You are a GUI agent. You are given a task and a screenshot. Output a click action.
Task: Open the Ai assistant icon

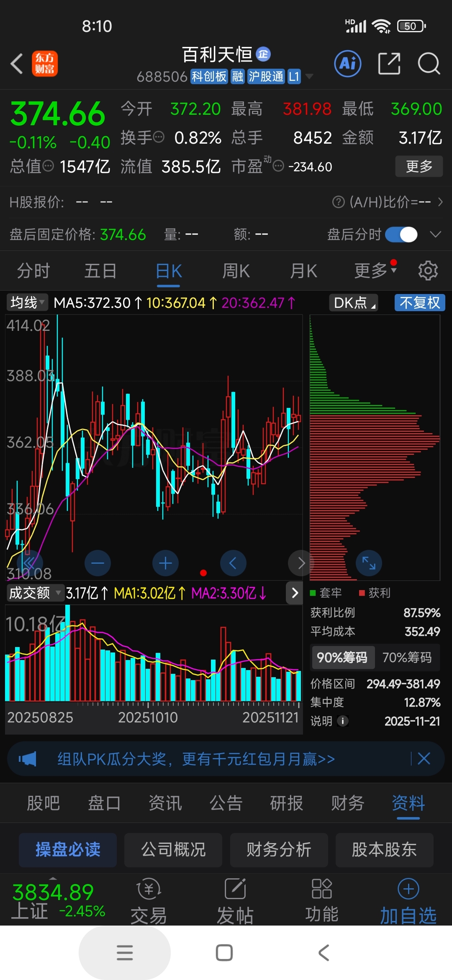[348, 64]
